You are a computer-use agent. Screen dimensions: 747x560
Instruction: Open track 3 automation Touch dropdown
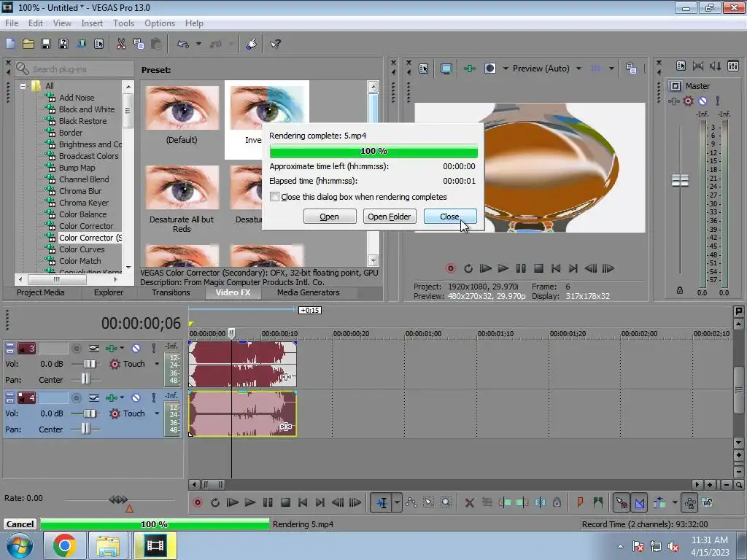coord(157,364)
